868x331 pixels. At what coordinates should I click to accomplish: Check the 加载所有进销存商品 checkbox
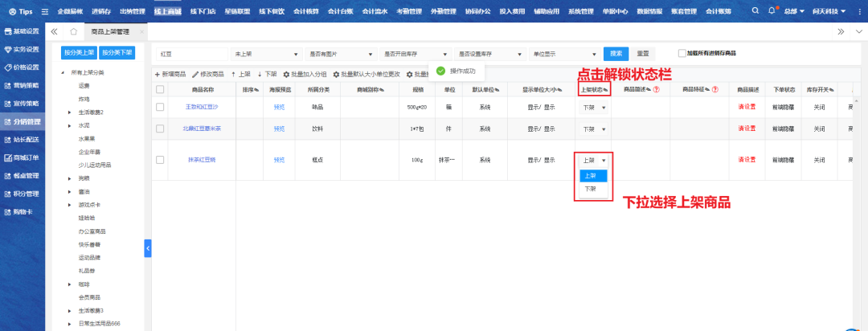[x=682, y=54]
